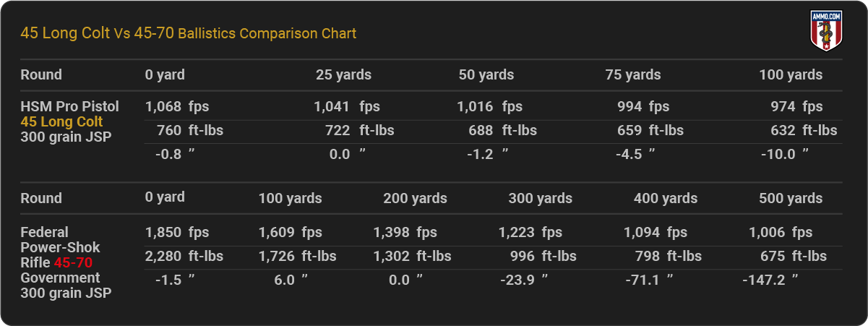Click the 45 Long Colt title text

pos(65,33)
